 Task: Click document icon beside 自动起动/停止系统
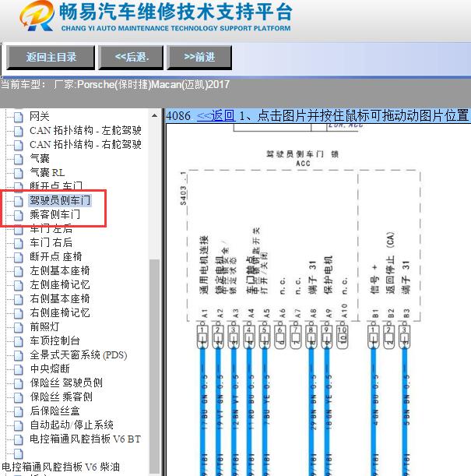[x=19, y=425]
